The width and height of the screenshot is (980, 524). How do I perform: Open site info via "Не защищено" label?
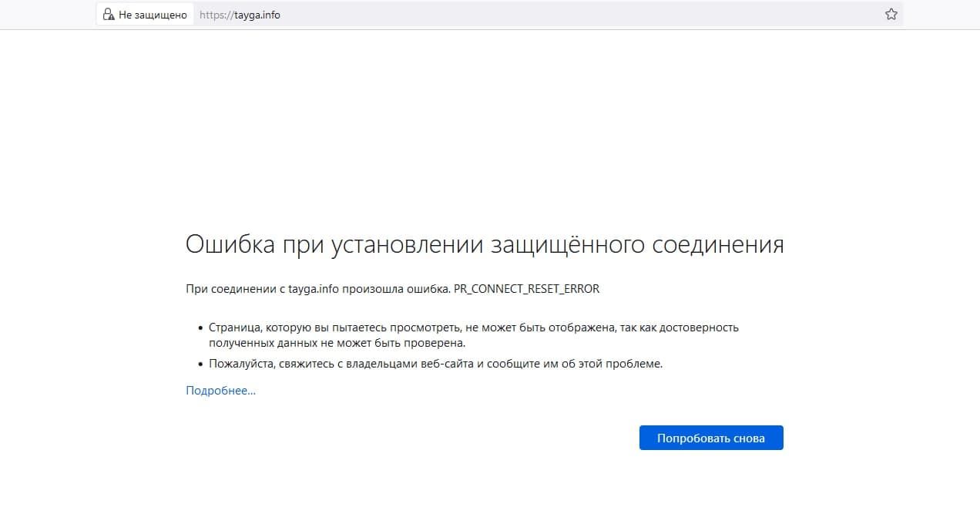click(153, 15)
